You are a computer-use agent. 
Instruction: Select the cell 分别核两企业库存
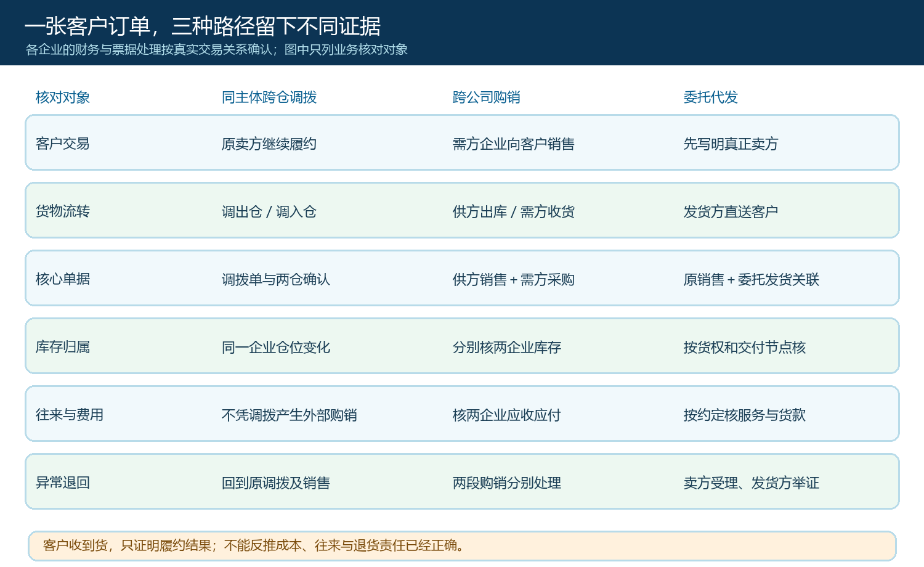click(x=506, y=347)
